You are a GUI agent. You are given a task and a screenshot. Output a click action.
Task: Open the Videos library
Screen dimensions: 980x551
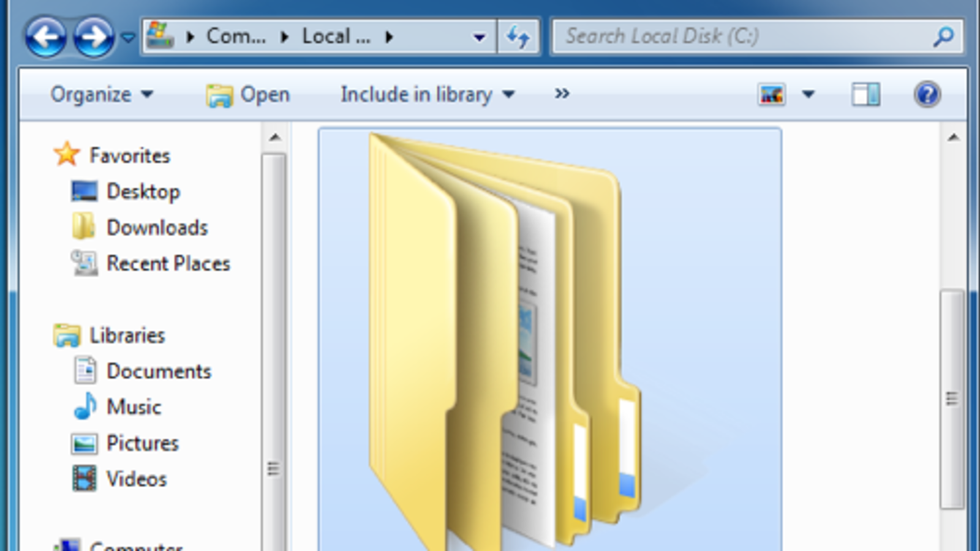136,479
